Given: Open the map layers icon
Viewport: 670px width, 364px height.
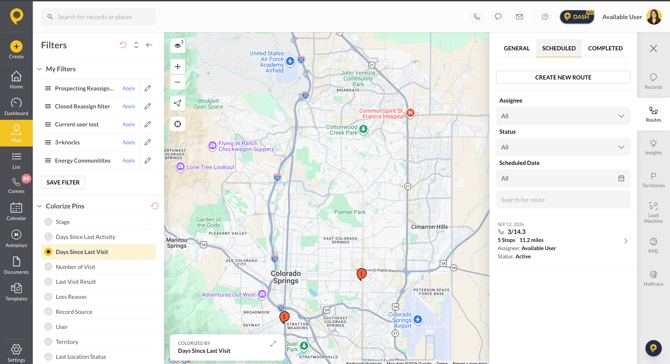Looking at the screenshot, I should click(178, 45).
